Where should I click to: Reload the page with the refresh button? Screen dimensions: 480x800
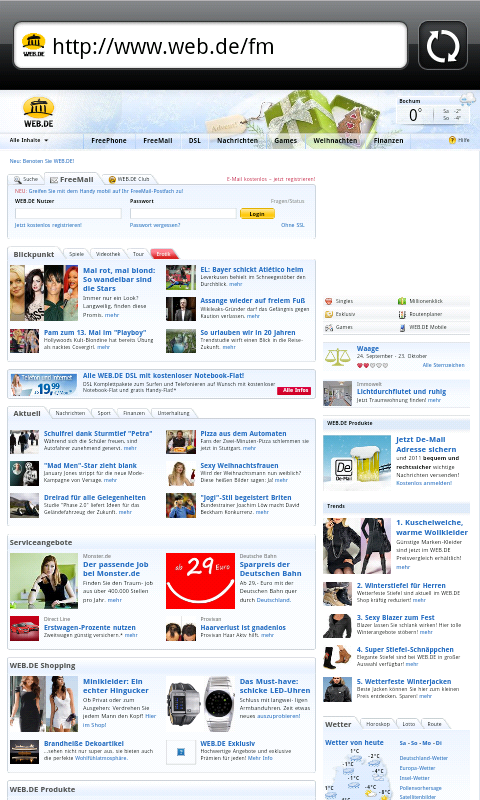[x=443, y=45]
